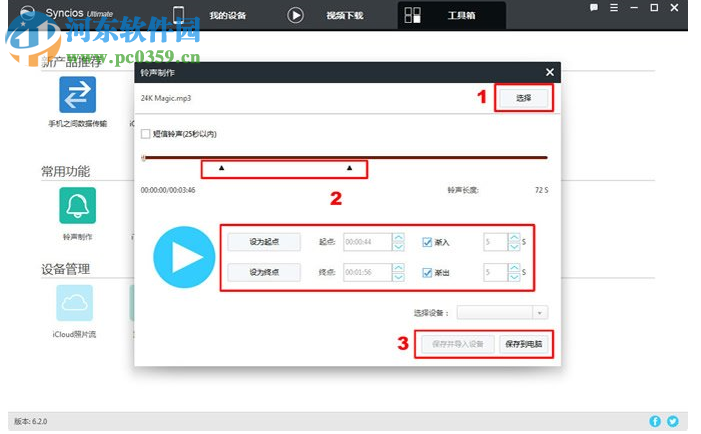Click the Facebook icon in status bar
Screen dimensions: 701x434
coord(655,421)
